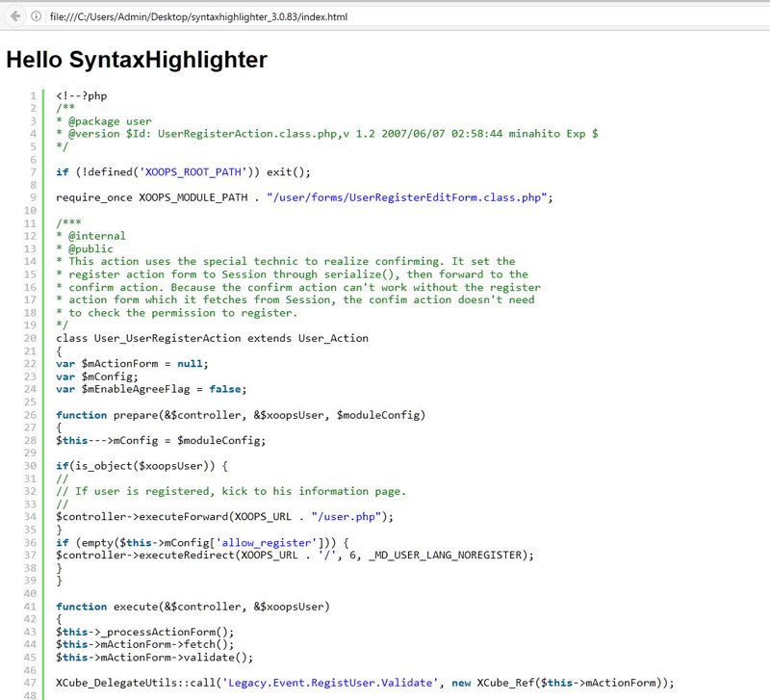
Task: Click the XCube_DelegateUtils::call line
Action: (366, 683)
